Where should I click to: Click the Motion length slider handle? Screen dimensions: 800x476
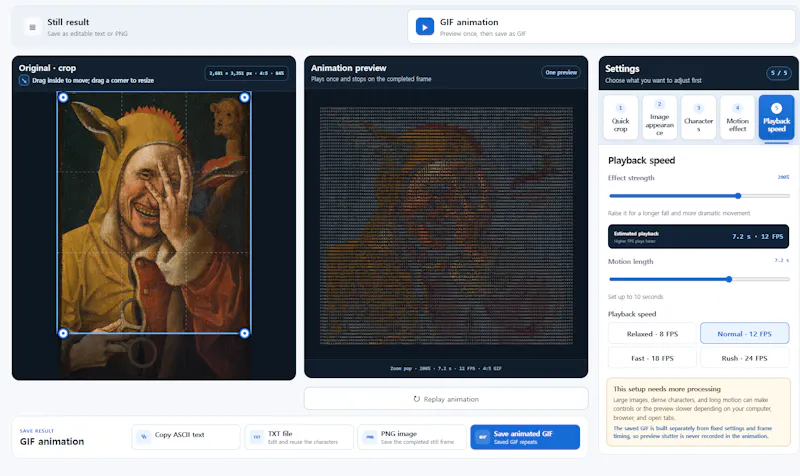click(729, 279)
